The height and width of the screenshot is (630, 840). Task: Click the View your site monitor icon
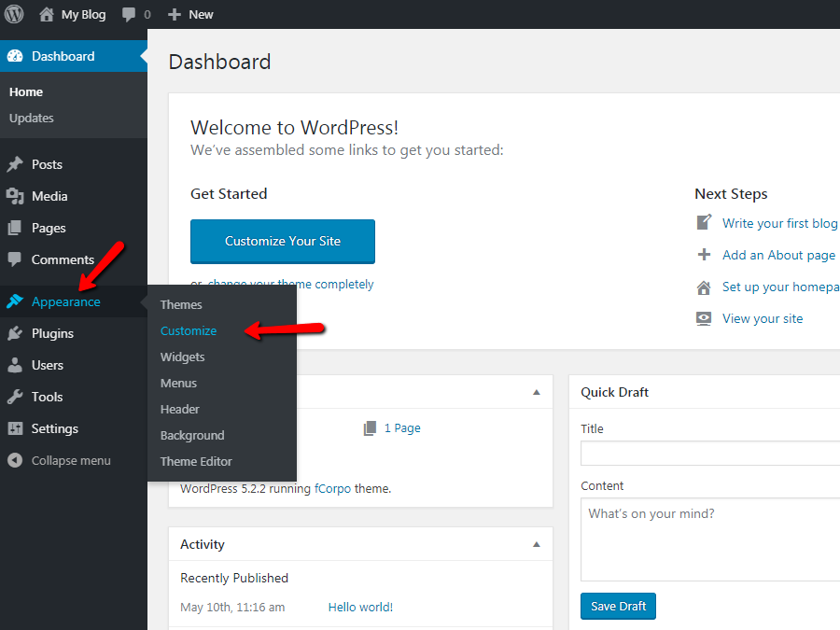(x=704, y=319)
